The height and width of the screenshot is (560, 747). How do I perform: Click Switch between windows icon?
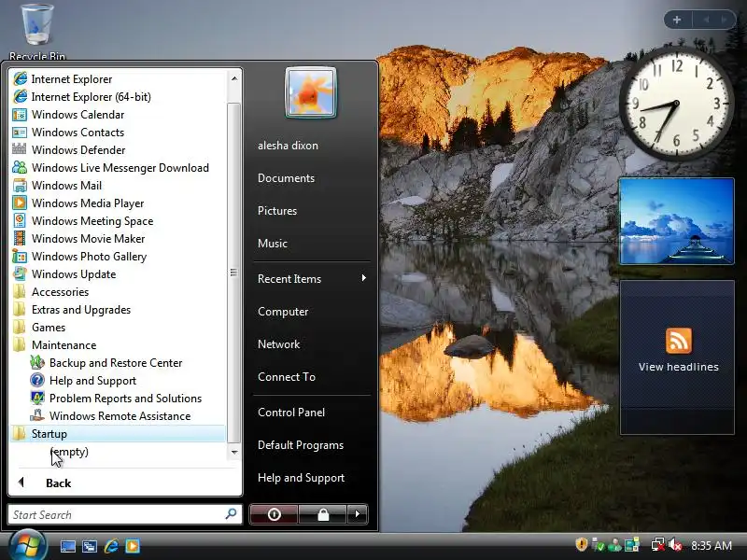(x=89, y=546)
